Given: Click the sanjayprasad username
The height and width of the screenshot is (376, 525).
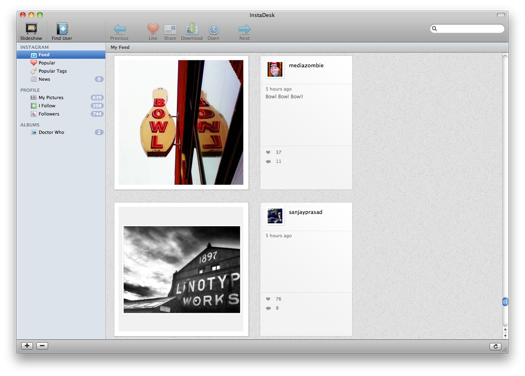Looking at the screenshot, I should coord(305,212).
